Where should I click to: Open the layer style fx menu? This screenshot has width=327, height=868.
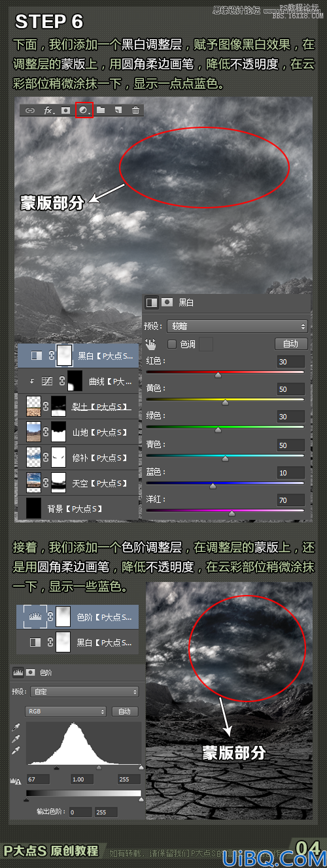coord(48,110)
